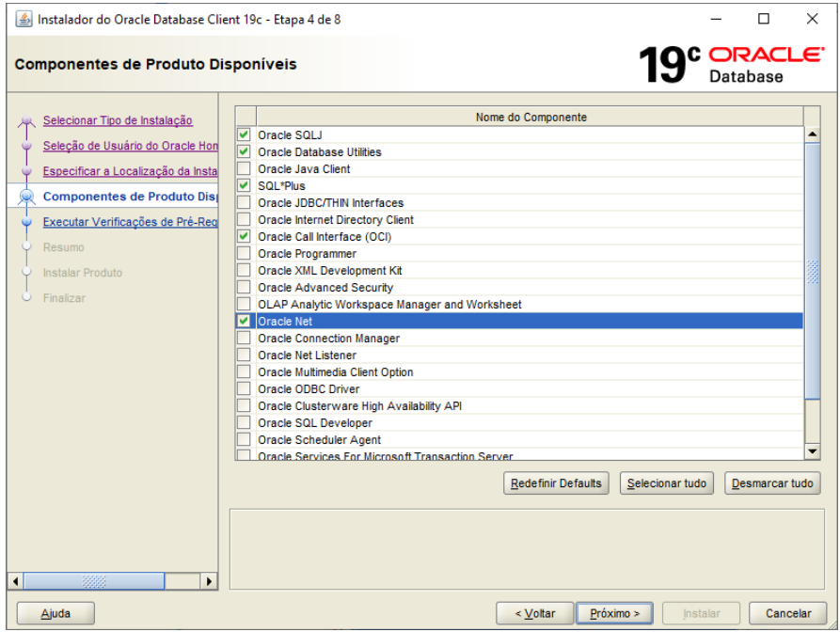Click the step node icon beside Componentes de Produto
The image size is (840, 632).
click(26, 197)
